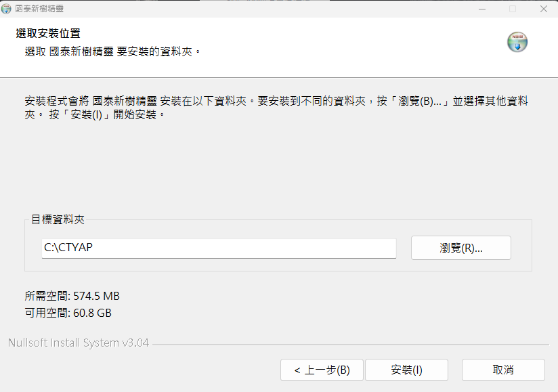Click the subtitle 選取 國泰新樹精靈 要安裝的資料夾
Screen dimensions: 558x392
[112, 51]
